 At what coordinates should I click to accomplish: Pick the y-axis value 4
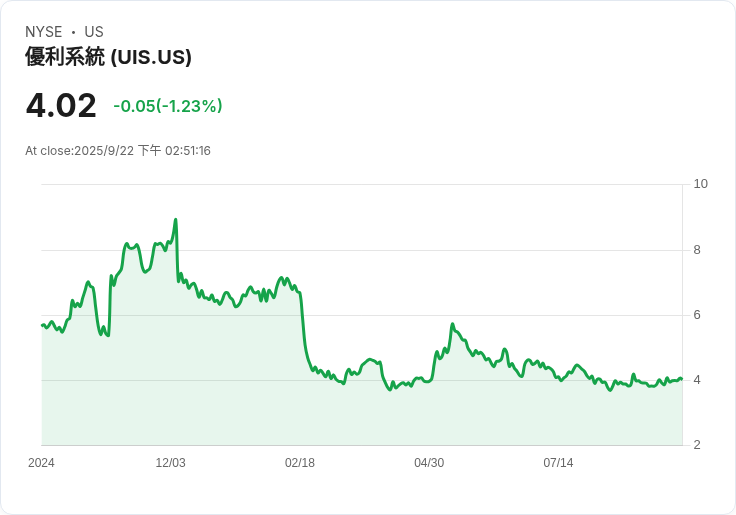pos(697,380)
